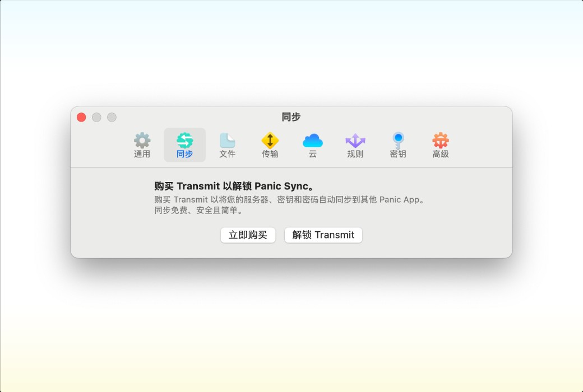
Task: Click the document icon above 文件
Action: 228,140
